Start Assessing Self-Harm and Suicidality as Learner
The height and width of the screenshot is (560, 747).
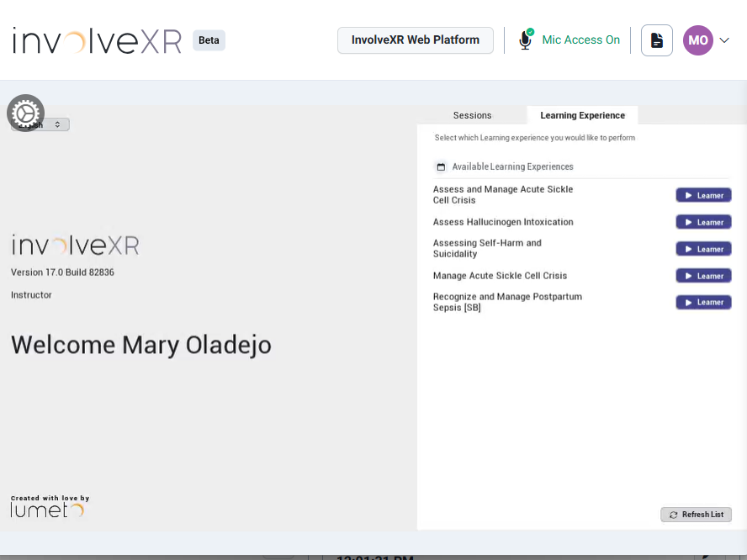click(703, 249)
